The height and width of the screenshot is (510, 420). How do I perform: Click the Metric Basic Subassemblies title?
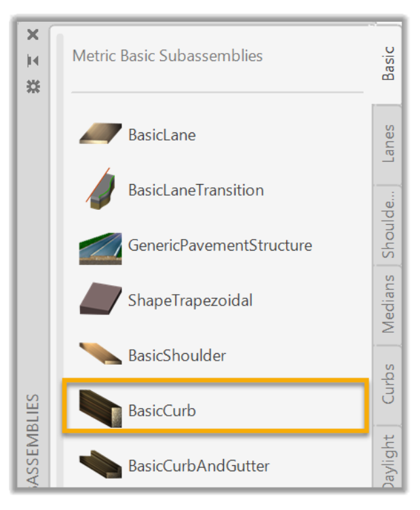point(167,56)
